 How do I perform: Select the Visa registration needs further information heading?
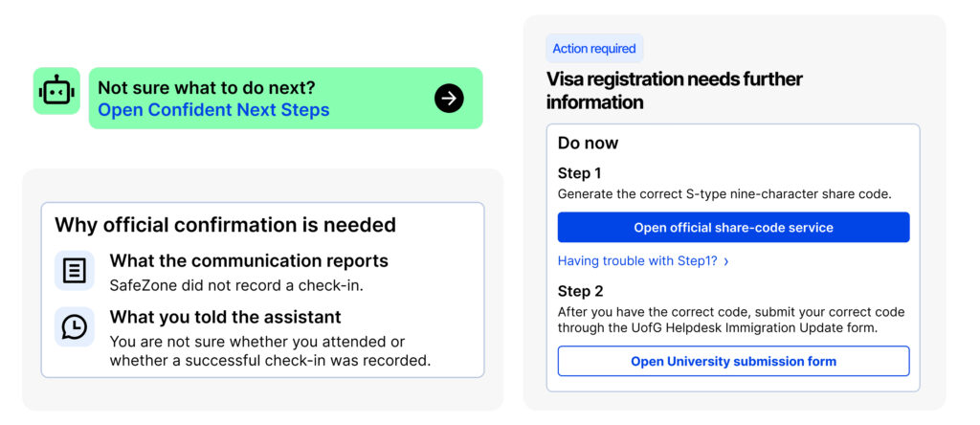[x=675, y=91]
